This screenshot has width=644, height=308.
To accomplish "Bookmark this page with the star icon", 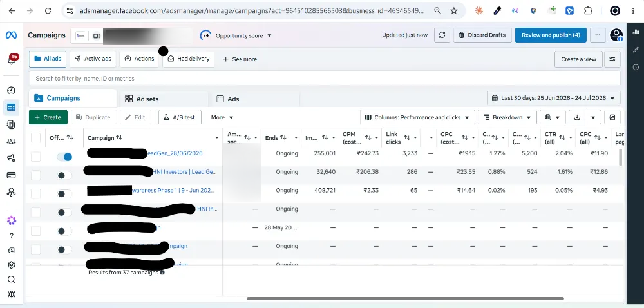I will click(x=454, y=11).
